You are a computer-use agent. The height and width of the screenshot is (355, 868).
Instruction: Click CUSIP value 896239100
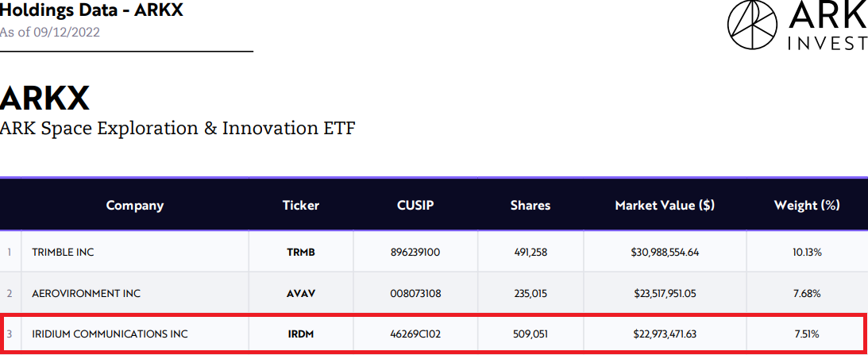[415, 253]
